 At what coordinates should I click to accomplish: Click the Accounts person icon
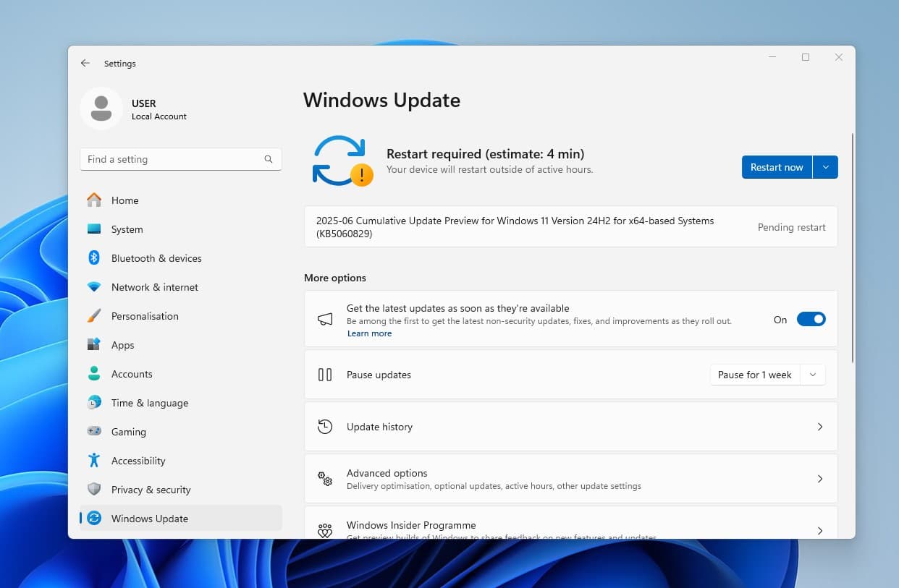click(x=94, y=374)
